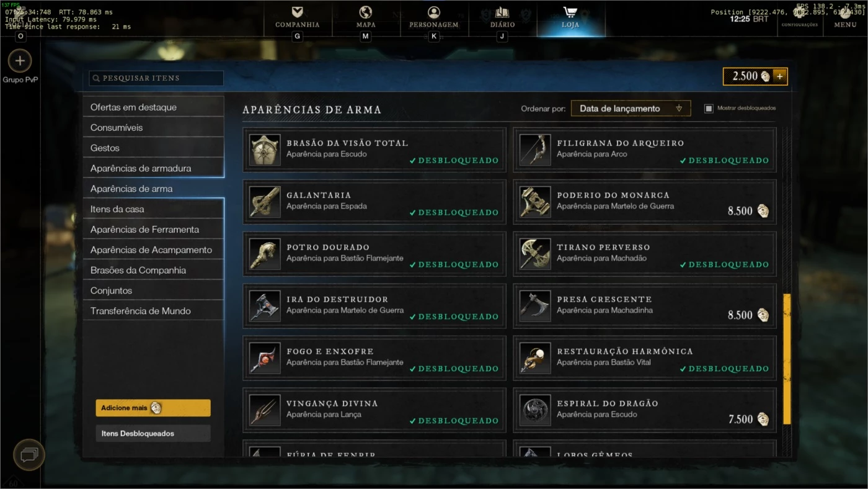
Task: Click the Adicione mais button
Action: point(153,408)
